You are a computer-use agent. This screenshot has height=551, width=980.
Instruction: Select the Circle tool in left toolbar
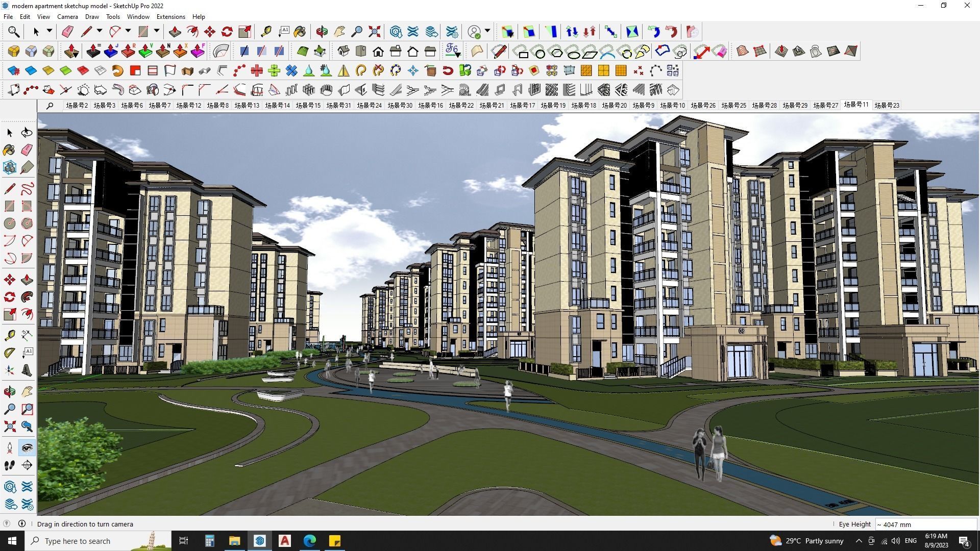pos(10,223)
